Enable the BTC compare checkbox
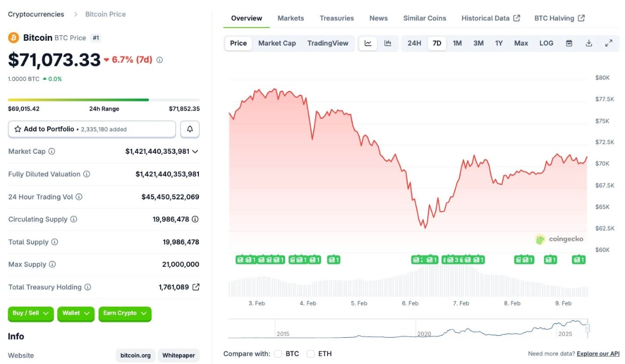625x364 pixels. pyautogui.click(x=278, y=354)
